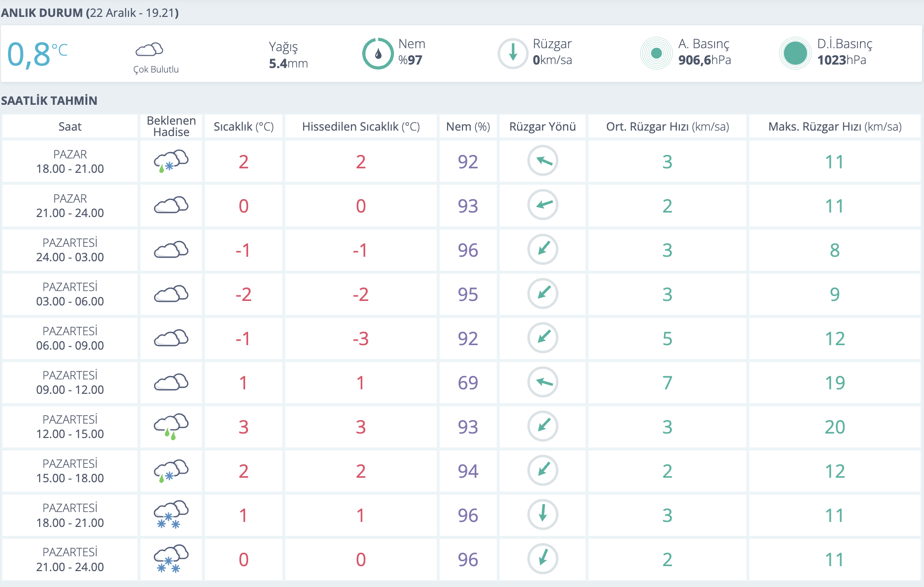The width and height of the screenshot is (924, 587).
Task: Click the cloud icon for PAZAR 21.00 - 24.00
Action: coord(171,205)
